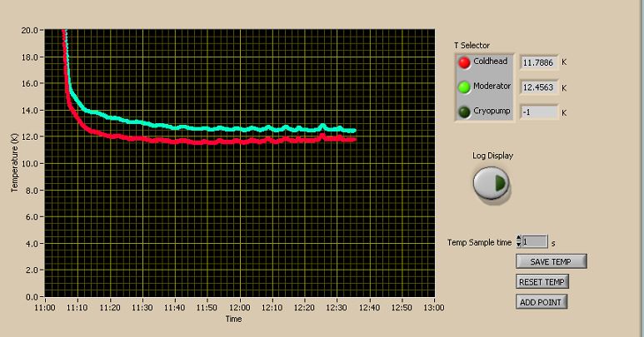Click the Coldhead label text
The width and height of the screenshot is (644, 337).
(491, 62)
